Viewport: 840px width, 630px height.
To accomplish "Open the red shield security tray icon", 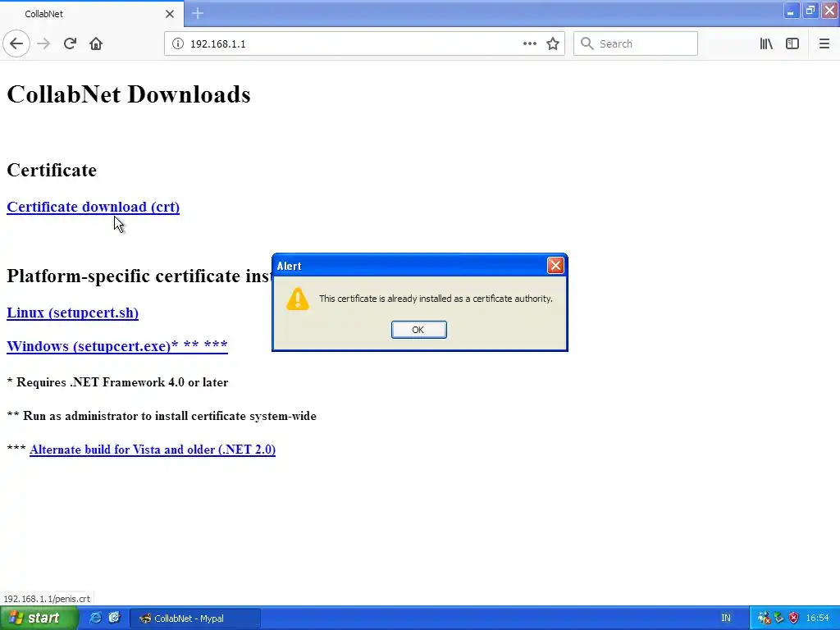I will click(x=793, y=619).
